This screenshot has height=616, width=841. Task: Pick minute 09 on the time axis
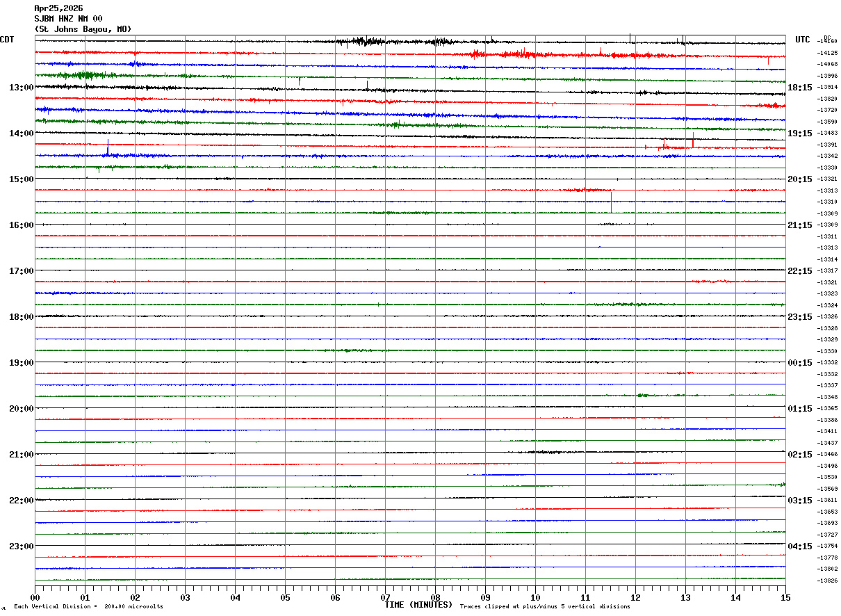485,598
